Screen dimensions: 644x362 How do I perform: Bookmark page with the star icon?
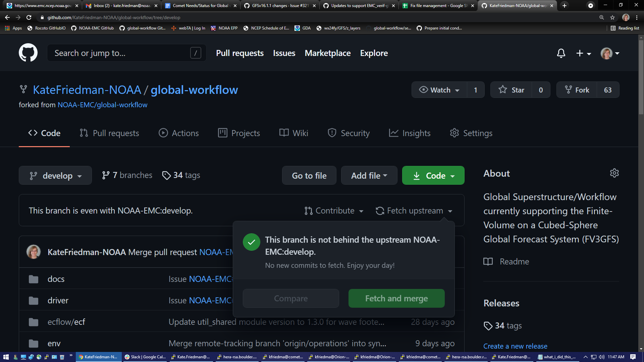(x=612, y=17)
